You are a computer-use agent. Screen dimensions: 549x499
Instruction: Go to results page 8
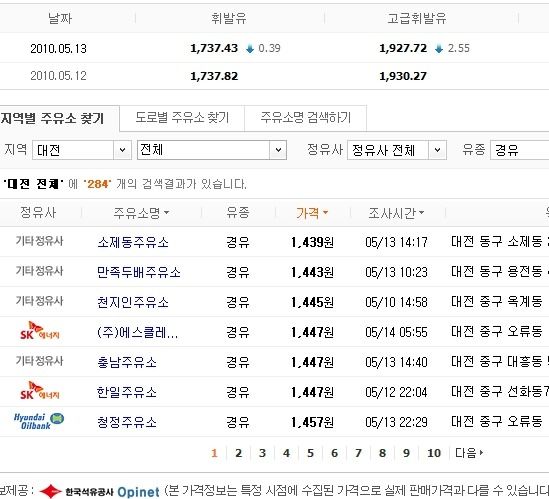point(382,453)
